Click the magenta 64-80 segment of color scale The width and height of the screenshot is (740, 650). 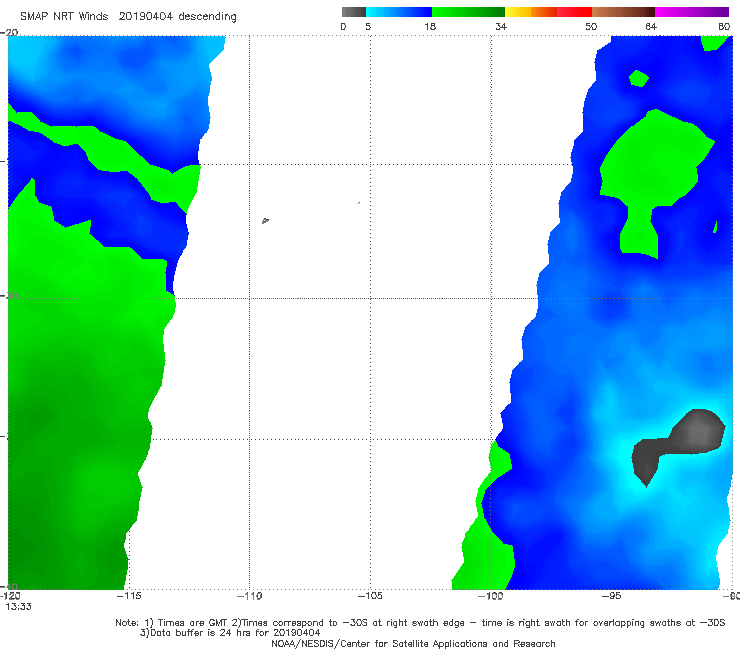[x=692, y=12]
